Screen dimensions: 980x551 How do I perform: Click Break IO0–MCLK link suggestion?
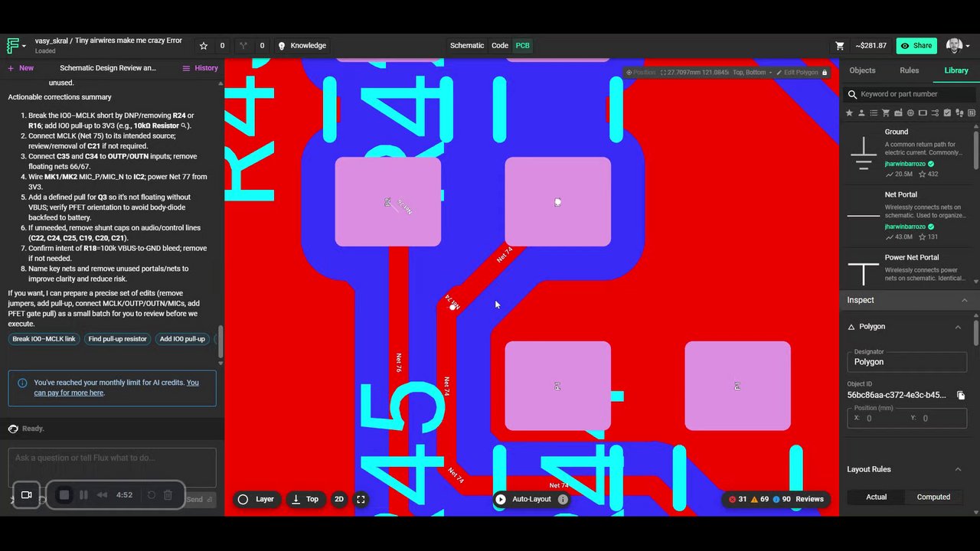(44, 339)
